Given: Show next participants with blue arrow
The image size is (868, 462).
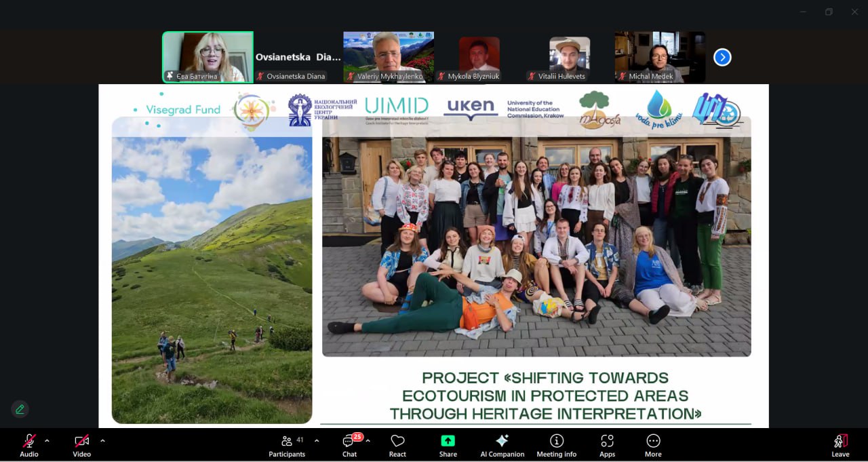Looking at the screenshot, I should click(x=722, y=58).
